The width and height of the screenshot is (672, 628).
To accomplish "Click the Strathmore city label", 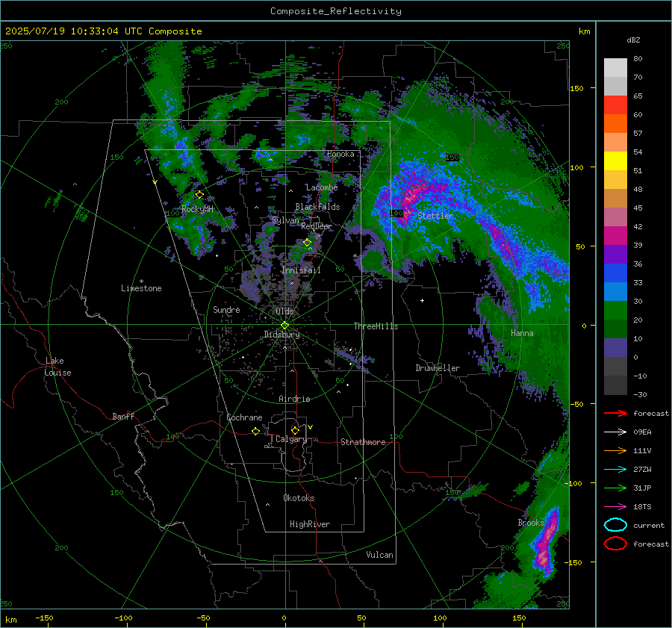I will (x=363, y=442).
